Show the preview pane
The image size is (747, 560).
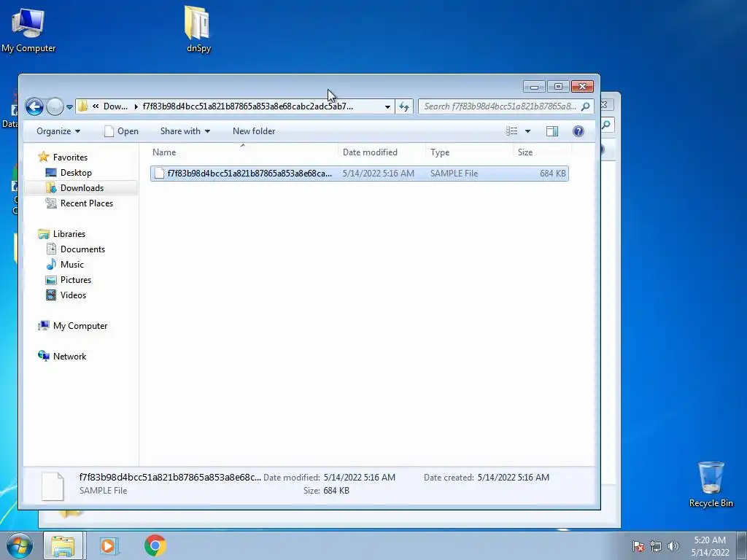(x=552, y=131)
